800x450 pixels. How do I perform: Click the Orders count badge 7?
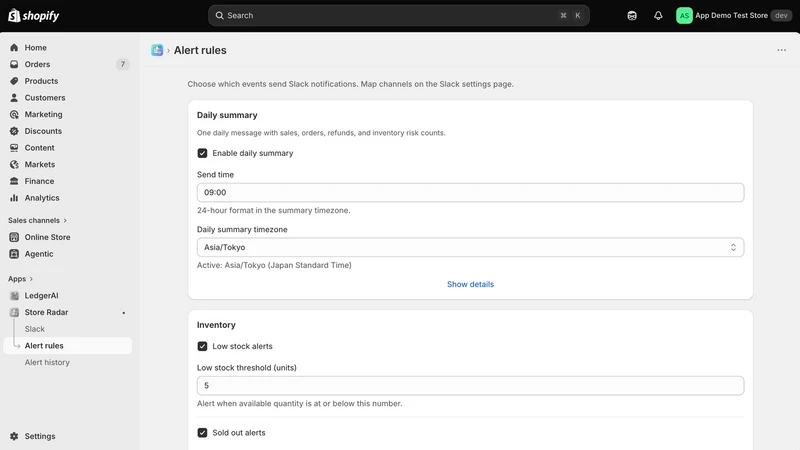coord(122,64)
